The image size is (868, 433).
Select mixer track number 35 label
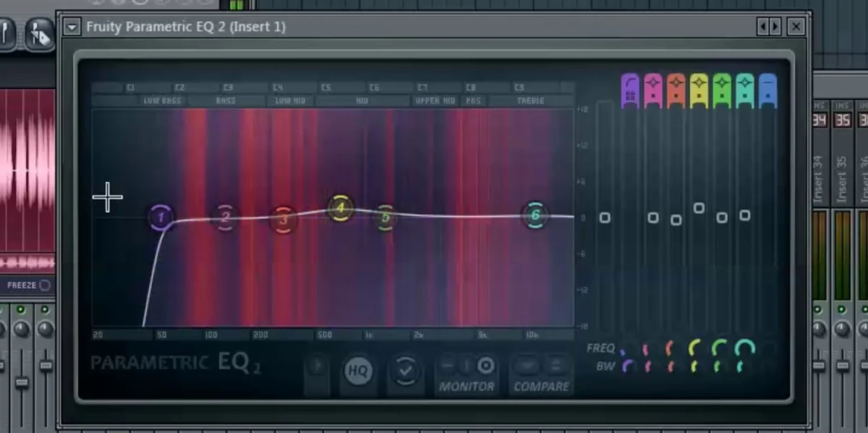coord(842,120)
